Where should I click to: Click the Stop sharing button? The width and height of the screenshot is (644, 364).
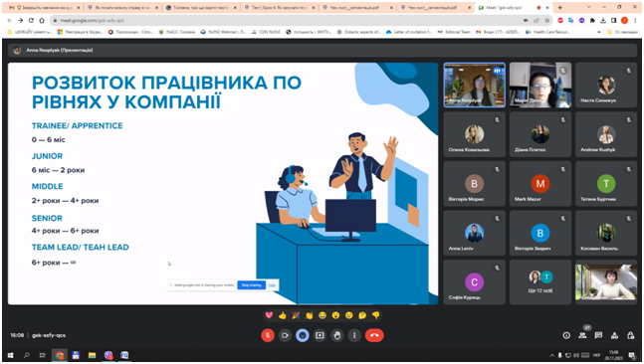[252, 284]
